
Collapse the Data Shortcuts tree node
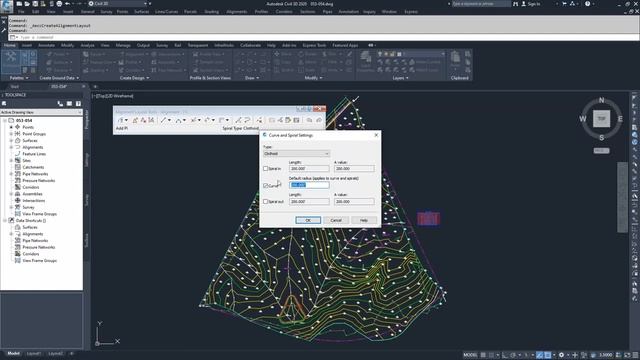coord(5,220)
